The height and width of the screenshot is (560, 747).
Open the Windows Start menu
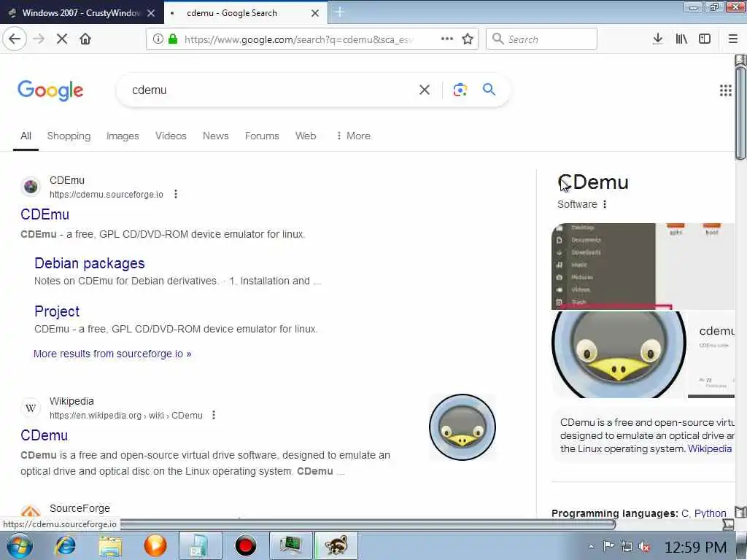tap(19, 545)
